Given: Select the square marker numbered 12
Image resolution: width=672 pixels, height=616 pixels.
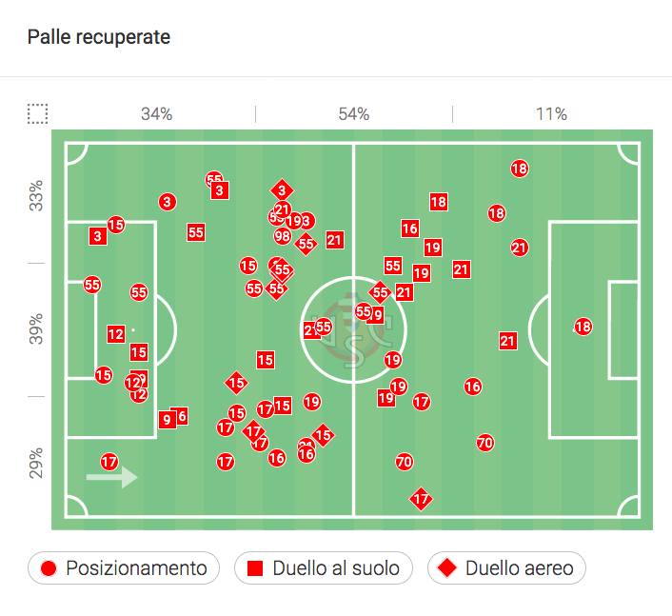Looking at the screenshot, I should [x=116, y=334].
